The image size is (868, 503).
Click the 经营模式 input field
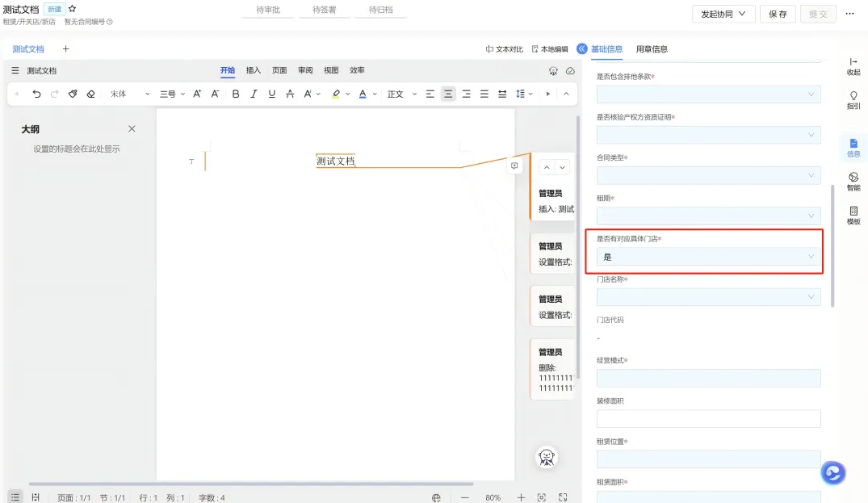pos(708,379)
